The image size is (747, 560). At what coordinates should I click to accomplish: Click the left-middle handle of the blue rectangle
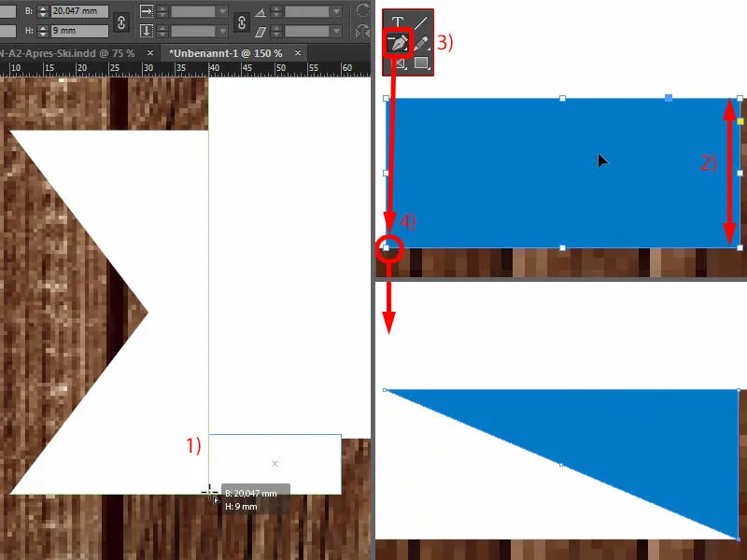point(386,174)
